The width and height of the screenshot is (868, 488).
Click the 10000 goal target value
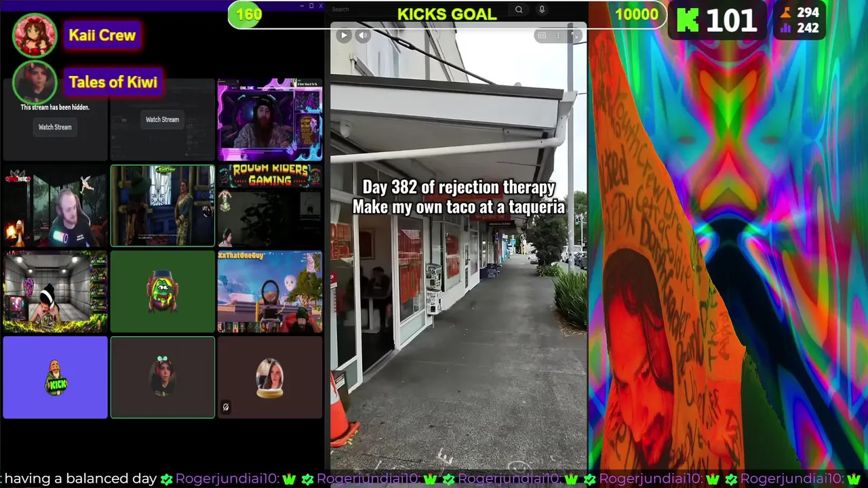[x=636, y=14]
